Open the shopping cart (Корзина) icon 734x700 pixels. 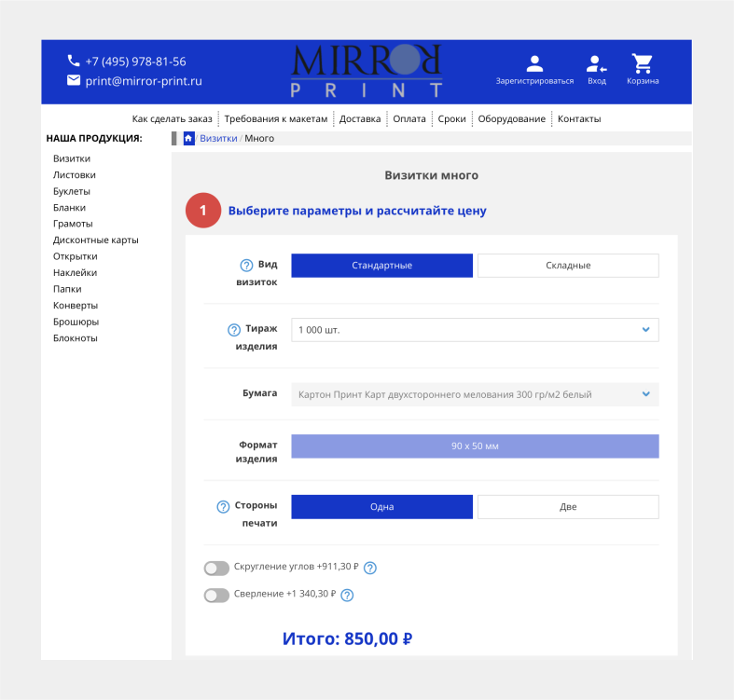[x=642, y=64]
